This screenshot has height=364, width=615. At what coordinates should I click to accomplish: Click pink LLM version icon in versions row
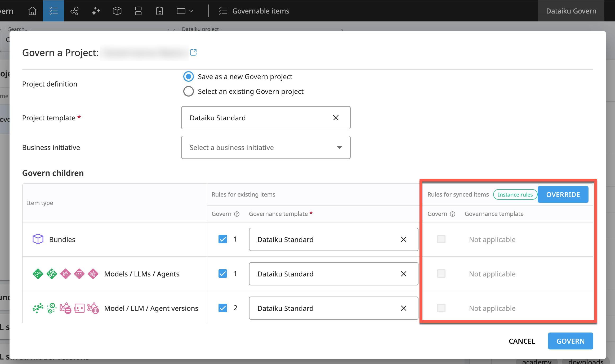click(x=65, y=308)
